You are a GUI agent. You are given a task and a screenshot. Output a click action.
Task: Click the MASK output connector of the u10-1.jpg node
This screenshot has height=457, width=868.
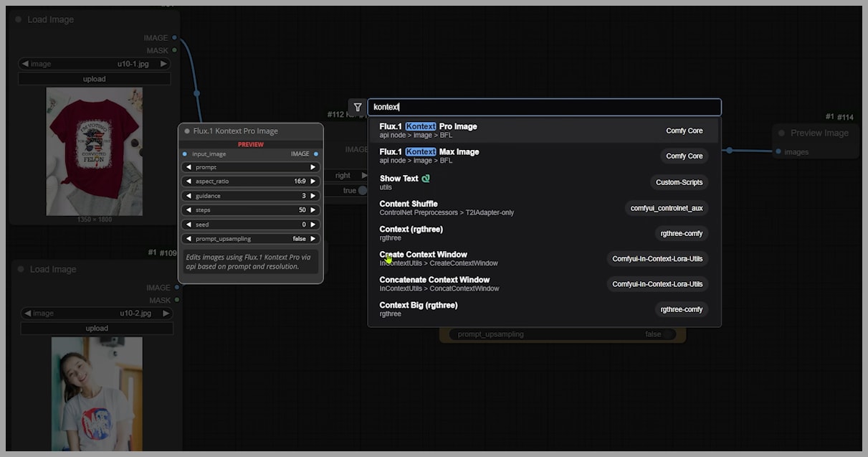pyautogui.click(x=174, y=51)
